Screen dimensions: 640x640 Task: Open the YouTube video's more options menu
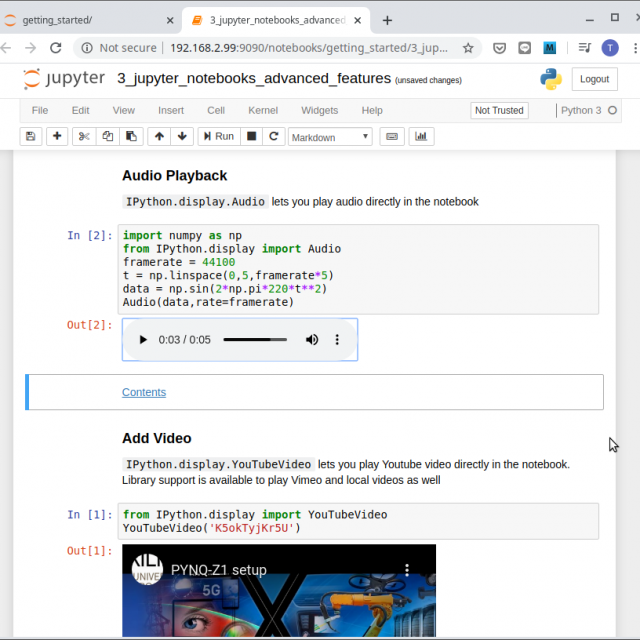click(407, 570)
